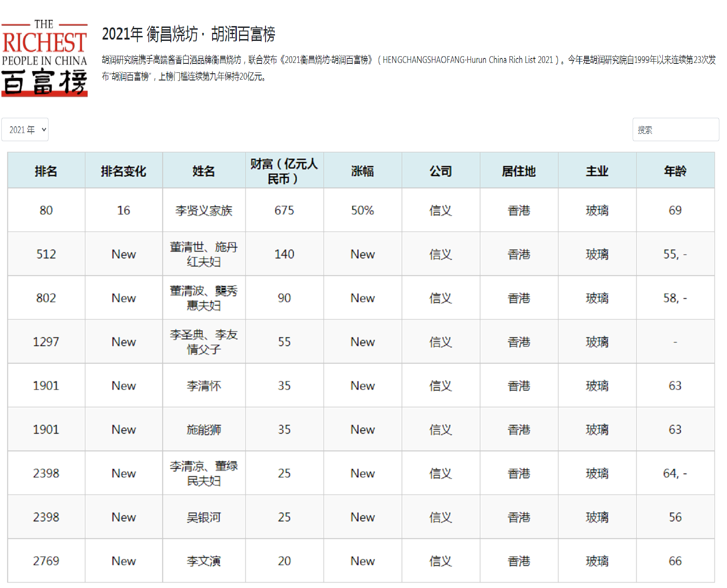Sort by 姓名 column header
The image size is (727, 588).
204,171
